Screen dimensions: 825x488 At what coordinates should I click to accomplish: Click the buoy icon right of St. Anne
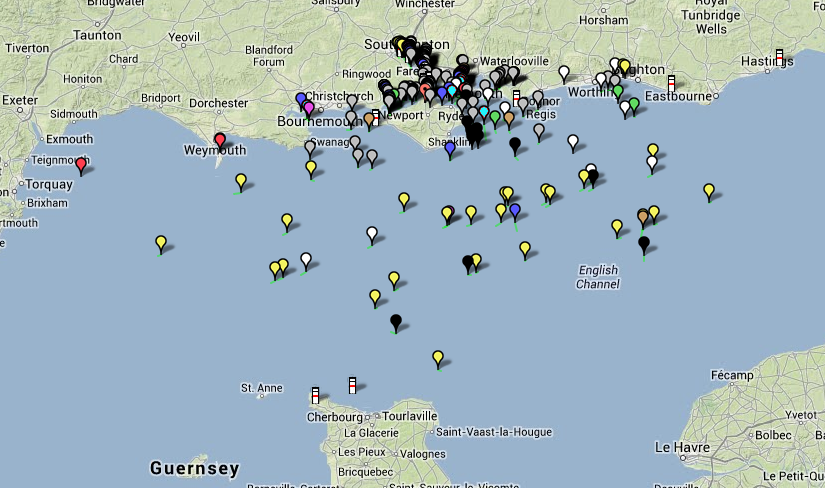pos(315,395)
